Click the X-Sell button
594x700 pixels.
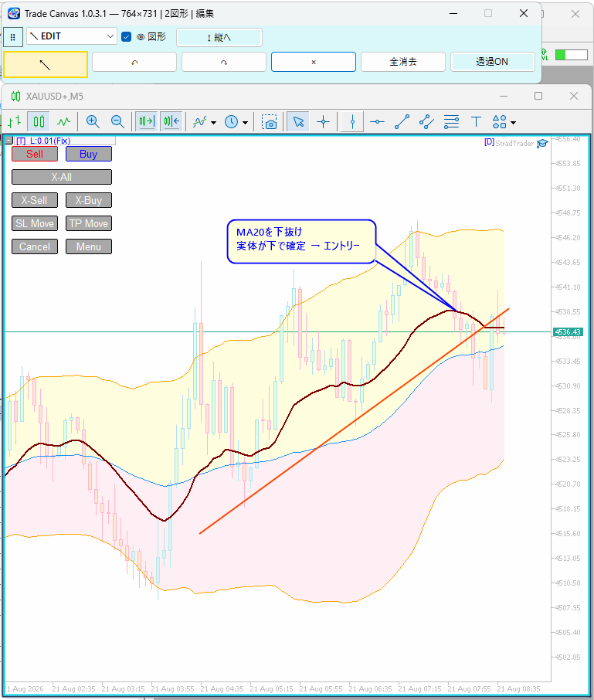click(35, 200)
